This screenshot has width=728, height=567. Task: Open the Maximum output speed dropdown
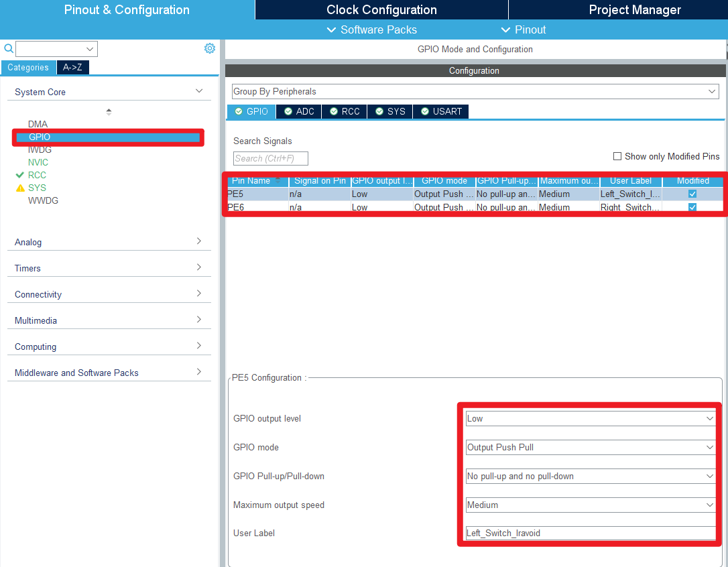(590, 505)
